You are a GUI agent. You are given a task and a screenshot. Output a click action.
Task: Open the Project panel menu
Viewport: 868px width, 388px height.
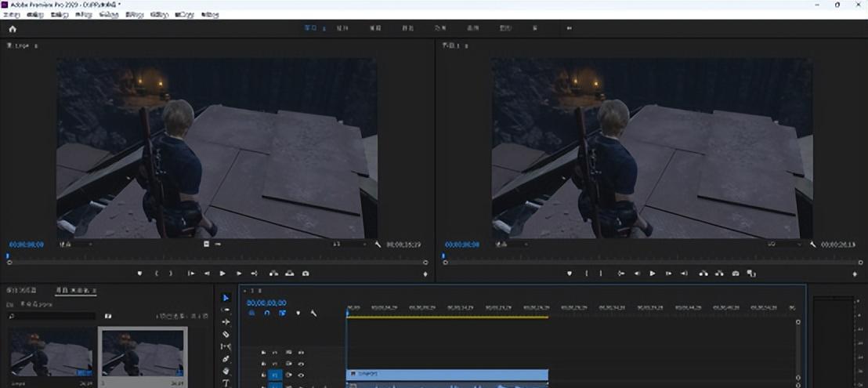[95, 291]
